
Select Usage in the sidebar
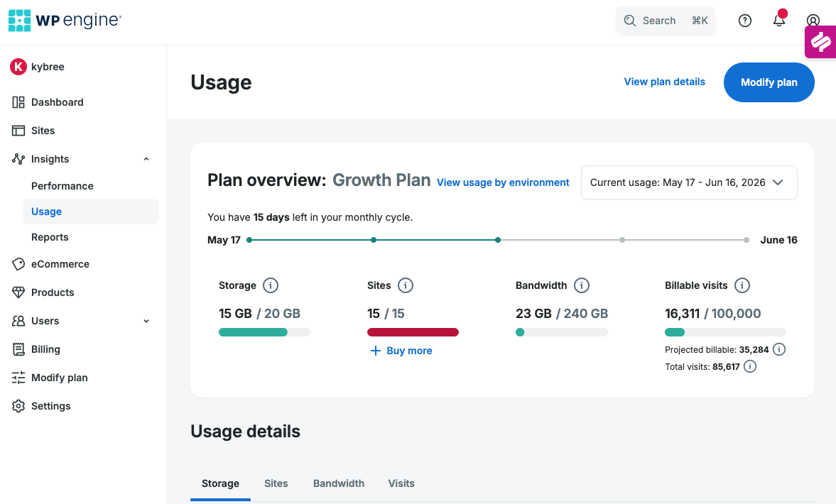91,212
